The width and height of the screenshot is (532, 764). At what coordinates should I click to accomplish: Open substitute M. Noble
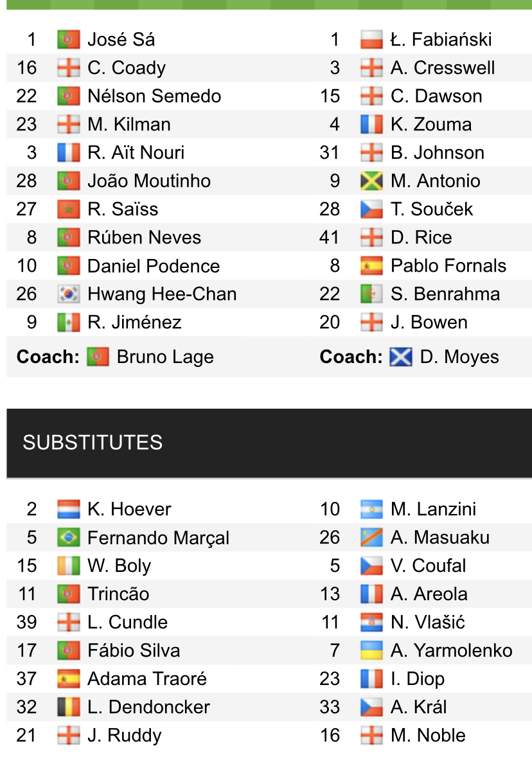428,736
